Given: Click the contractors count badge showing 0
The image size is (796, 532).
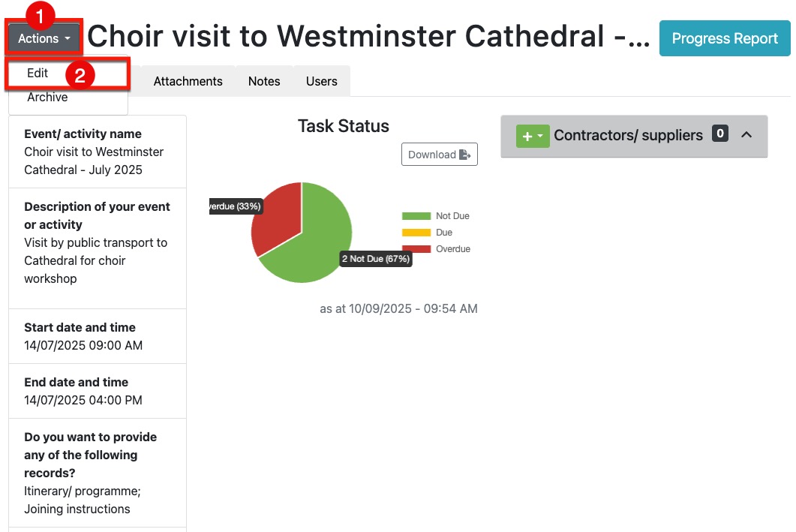Looking at the screenshot, I should pyautogui.click(x=720, y=134).
